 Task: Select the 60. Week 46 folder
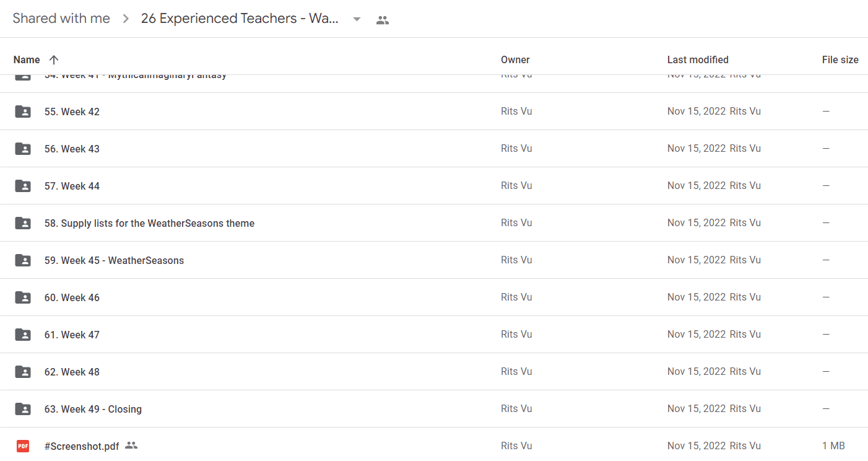434,297
